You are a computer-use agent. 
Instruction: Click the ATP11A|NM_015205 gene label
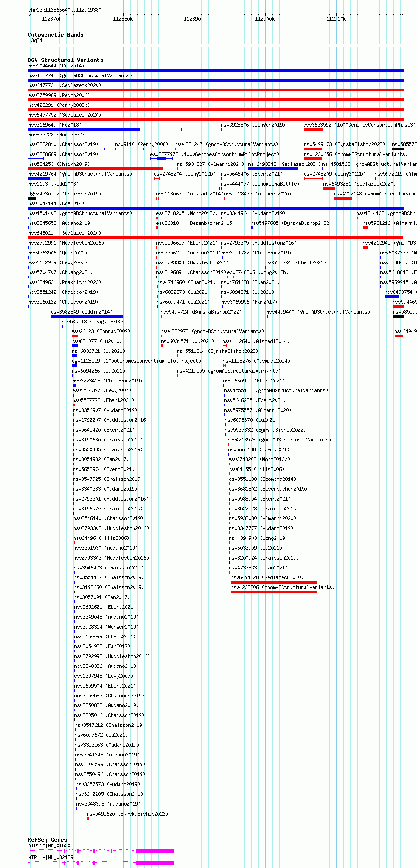coord(51,846)
